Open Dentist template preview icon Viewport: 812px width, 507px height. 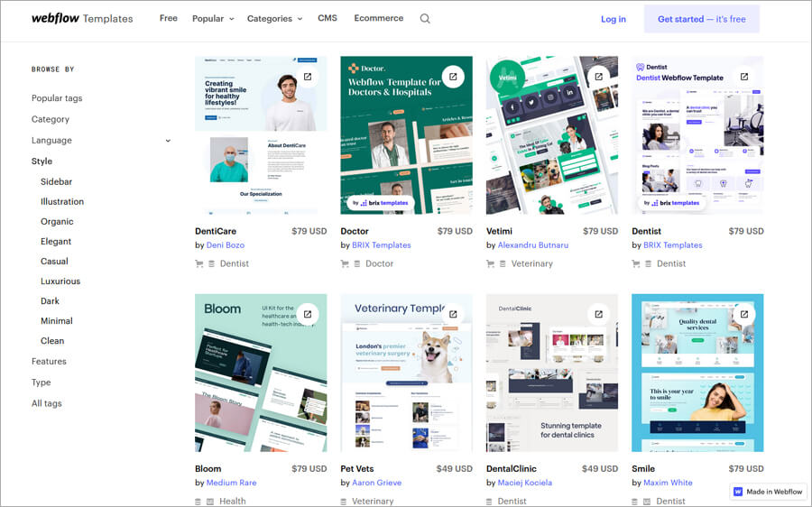coord(744,77)
